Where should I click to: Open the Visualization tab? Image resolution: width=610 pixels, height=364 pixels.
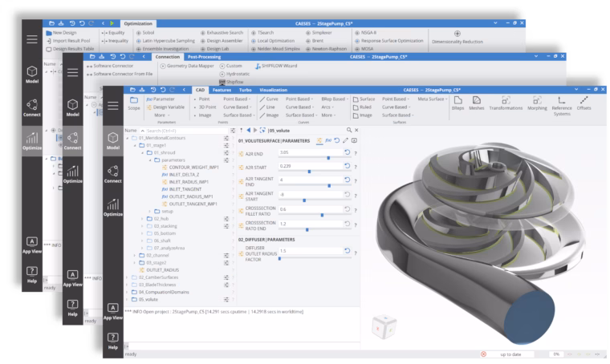pos(273,90)
